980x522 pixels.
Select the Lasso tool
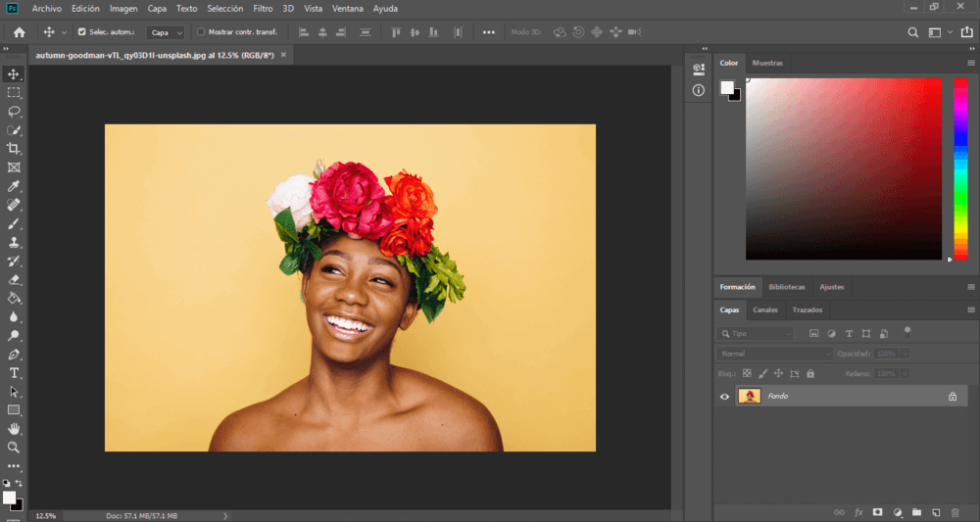14,112
